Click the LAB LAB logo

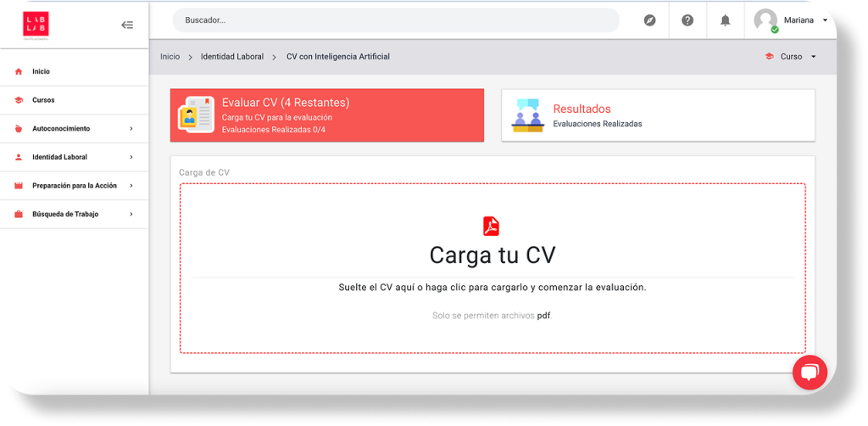point(36,25)
